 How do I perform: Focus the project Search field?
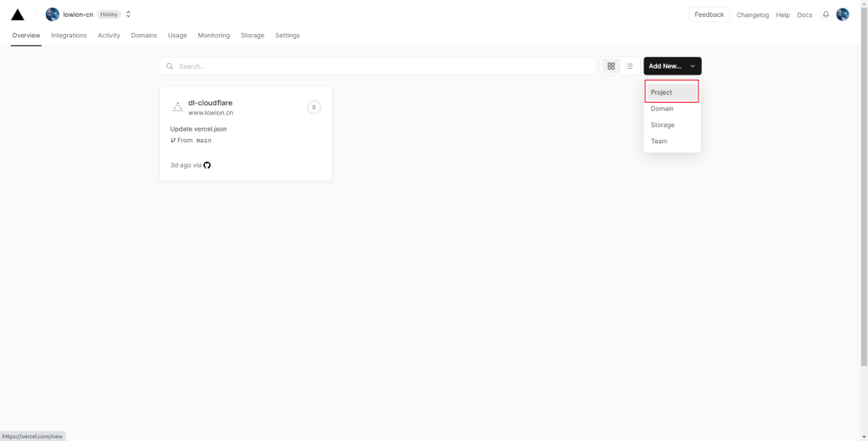[x=378, y=66]
